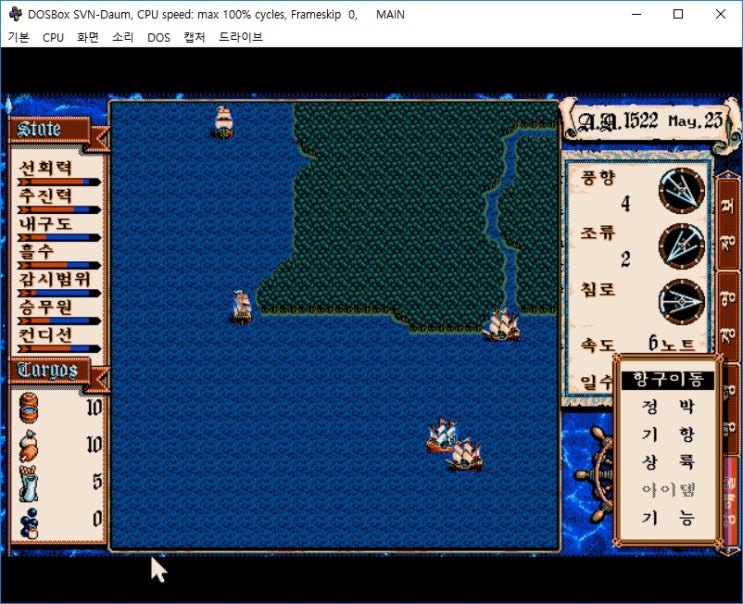Click the Cargos banner header
This screenshot has width=743, height=604.
49,370
